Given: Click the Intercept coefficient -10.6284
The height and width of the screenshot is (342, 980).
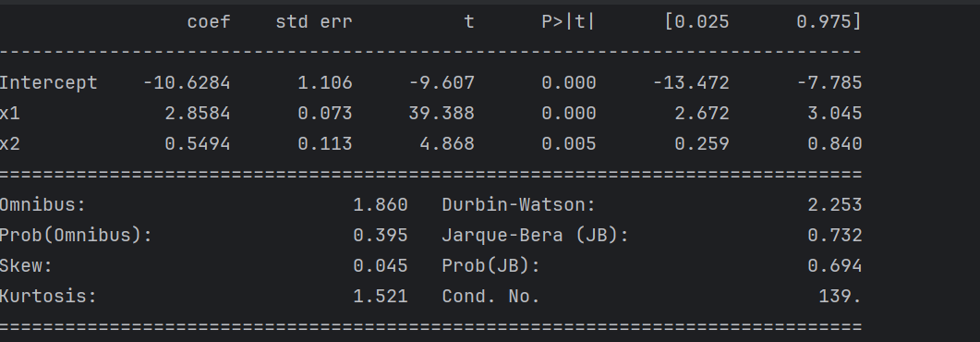Looking at the screenshot, I should [187, 83].
